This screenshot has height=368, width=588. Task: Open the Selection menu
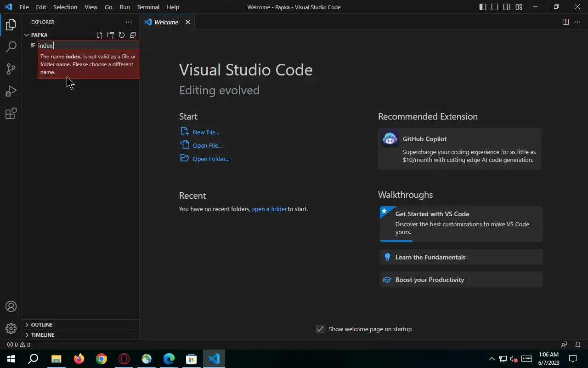pyautogui.click(x=65, y=7)
